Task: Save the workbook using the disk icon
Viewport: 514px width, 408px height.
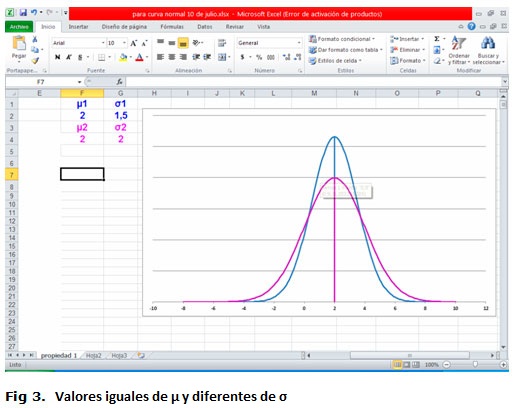Action: pos(23,13)
